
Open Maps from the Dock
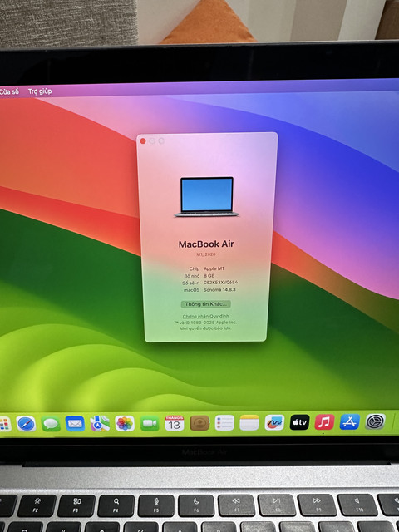(100, 424)
